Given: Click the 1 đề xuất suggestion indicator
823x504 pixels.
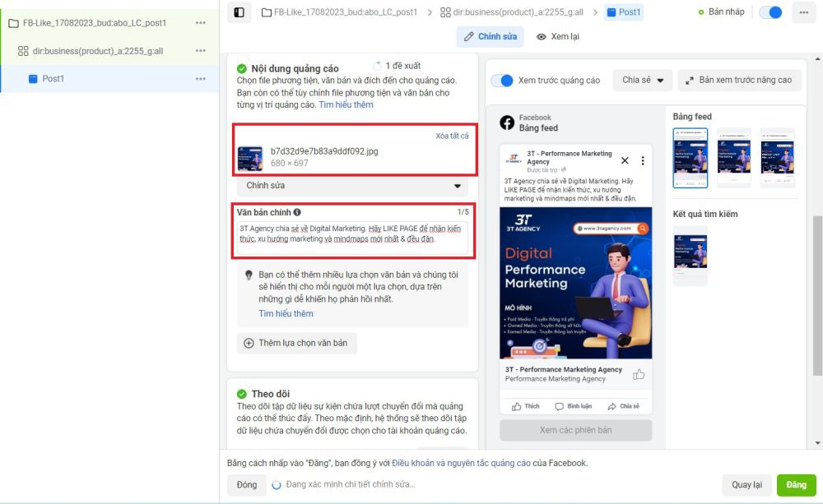Looking at the screenshot, I should (x=397, y=66).
